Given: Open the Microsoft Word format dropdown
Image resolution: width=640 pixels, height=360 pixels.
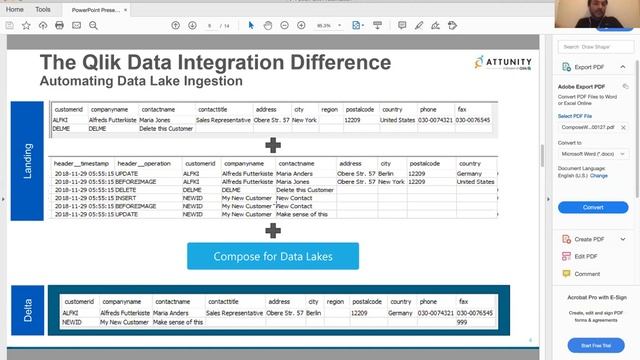Looking at the screenshot, I should point(593,154).
